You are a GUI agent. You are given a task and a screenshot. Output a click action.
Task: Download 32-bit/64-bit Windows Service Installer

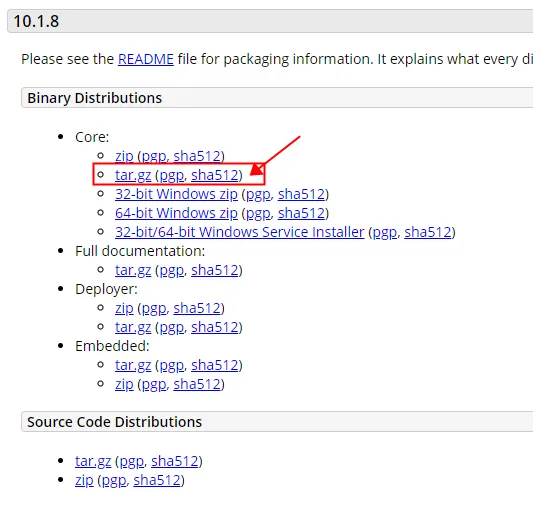[240, 232]
